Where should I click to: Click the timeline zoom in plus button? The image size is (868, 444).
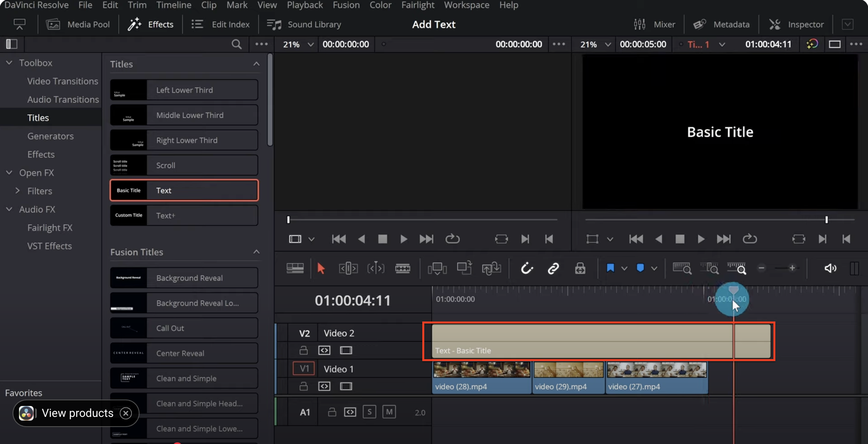tap(792, 268)
